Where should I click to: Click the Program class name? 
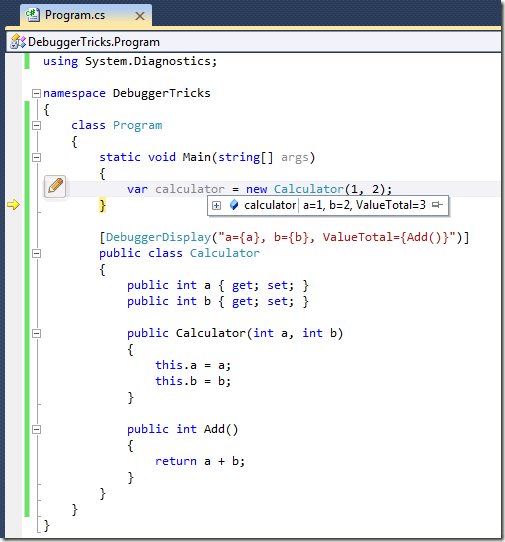(x=138, y=125)
